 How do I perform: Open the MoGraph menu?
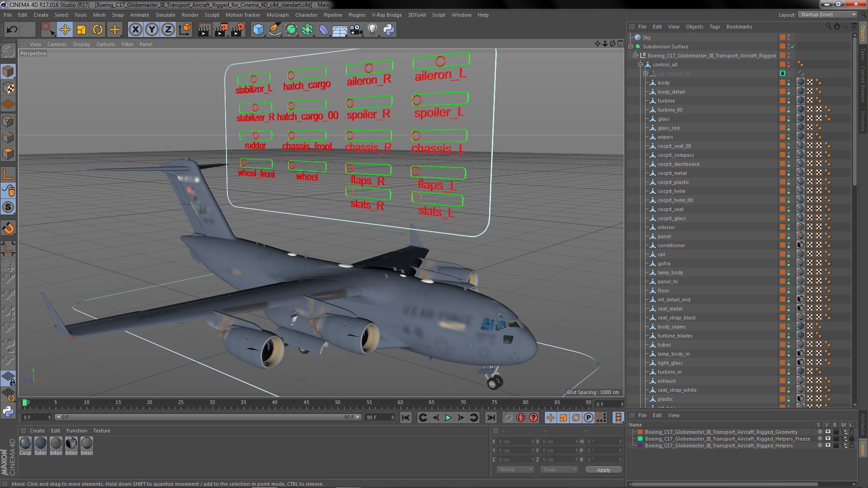point(278,15)
